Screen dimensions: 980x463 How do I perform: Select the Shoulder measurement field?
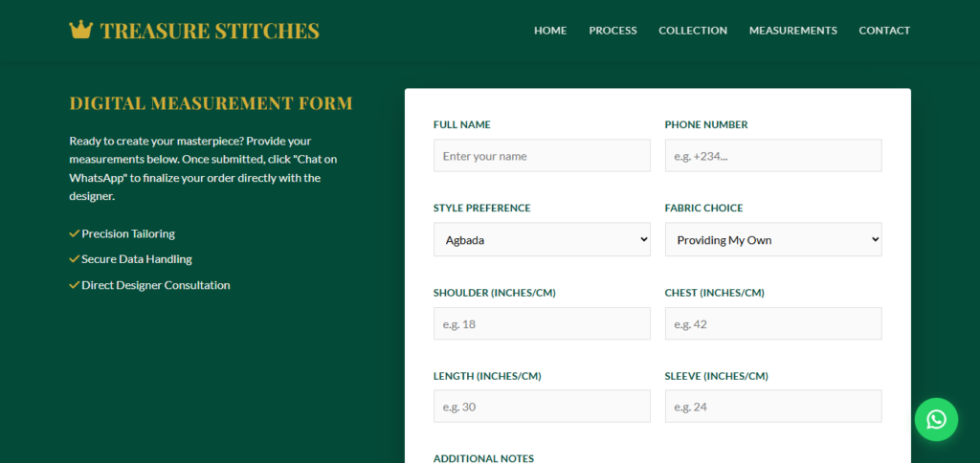542,323
